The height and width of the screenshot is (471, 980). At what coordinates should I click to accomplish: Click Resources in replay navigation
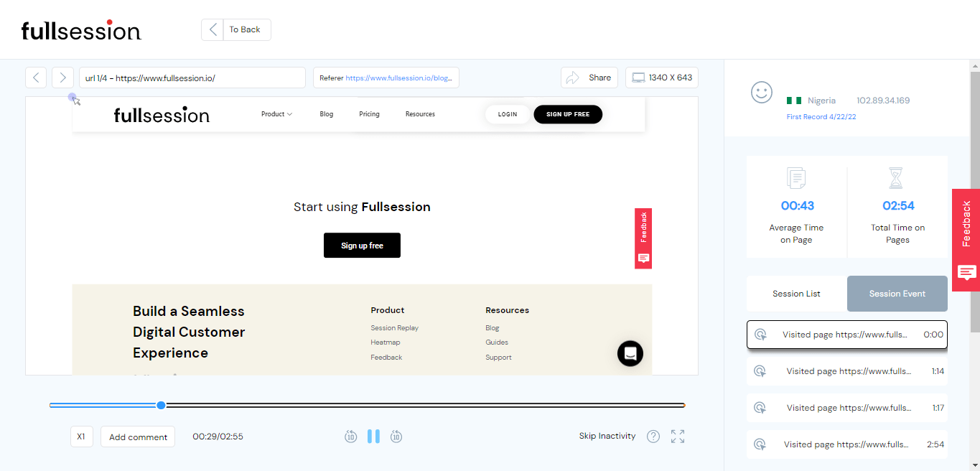[x=420, y=114]
